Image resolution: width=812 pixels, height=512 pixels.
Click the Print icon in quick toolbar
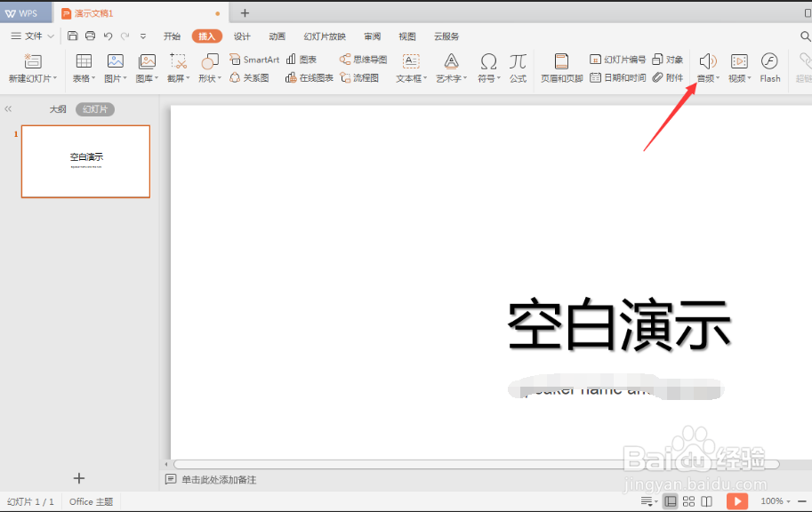[90, 36]
